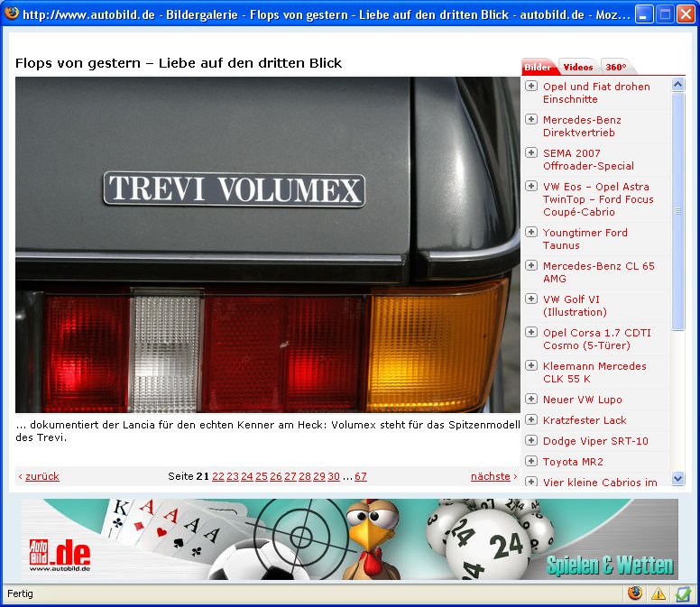
Task: Open VW Golf VI (Illustration) gallery
Action: coord(575,306)
